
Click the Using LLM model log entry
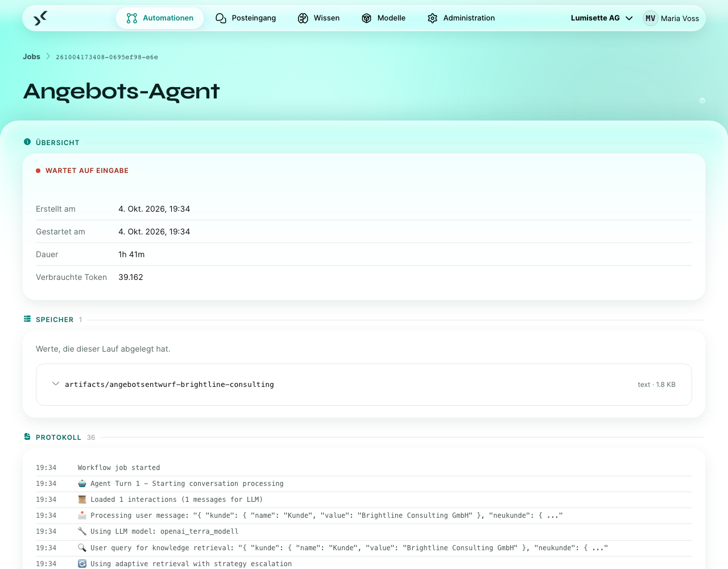click(x=364, y=531)
